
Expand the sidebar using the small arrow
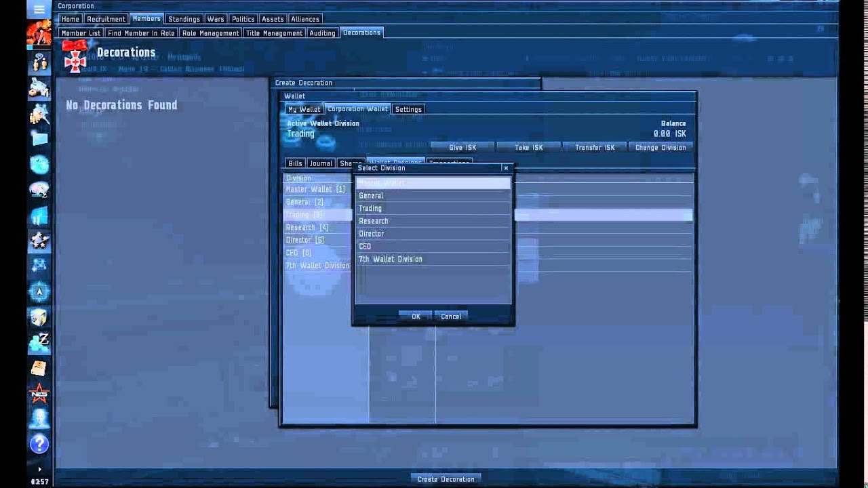click(x=39, y=469)
